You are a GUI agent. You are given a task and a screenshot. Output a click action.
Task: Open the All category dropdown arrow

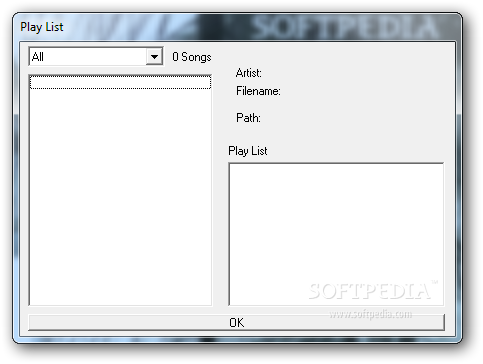[154, 57]
